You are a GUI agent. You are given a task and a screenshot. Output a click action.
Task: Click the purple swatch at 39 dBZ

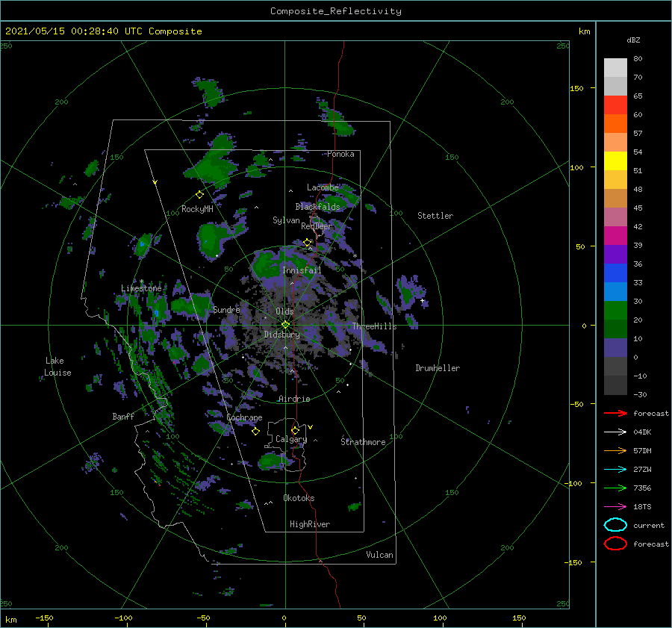point(615,255)
